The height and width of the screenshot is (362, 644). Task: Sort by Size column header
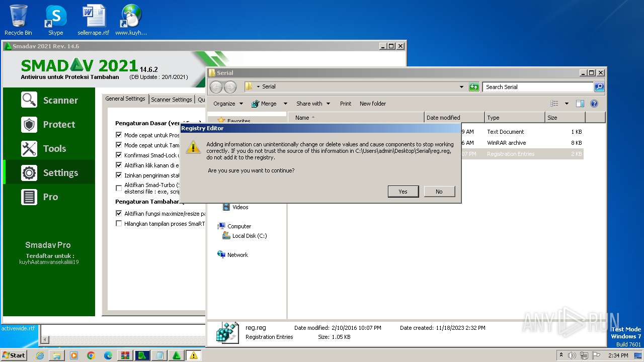(x=565, y=118)
